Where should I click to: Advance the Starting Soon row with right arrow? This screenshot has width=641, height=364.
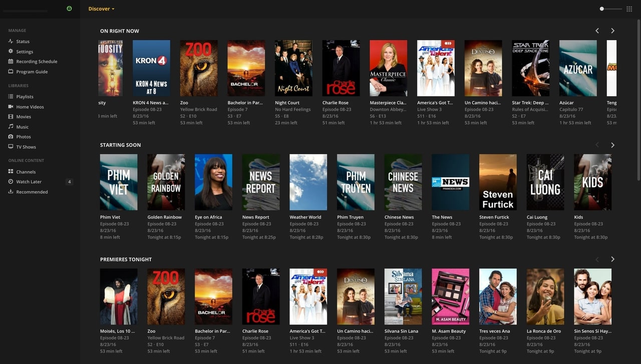(x=612, y=145)
